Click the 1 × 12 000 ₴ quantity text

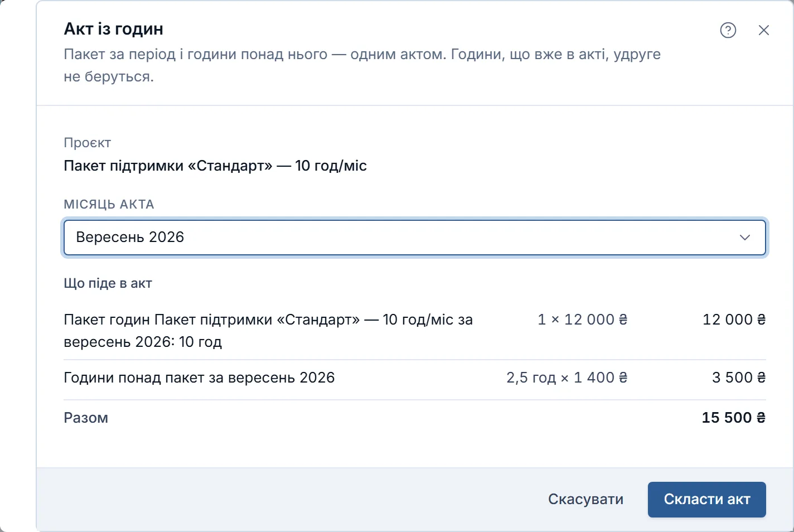point(582,320)
